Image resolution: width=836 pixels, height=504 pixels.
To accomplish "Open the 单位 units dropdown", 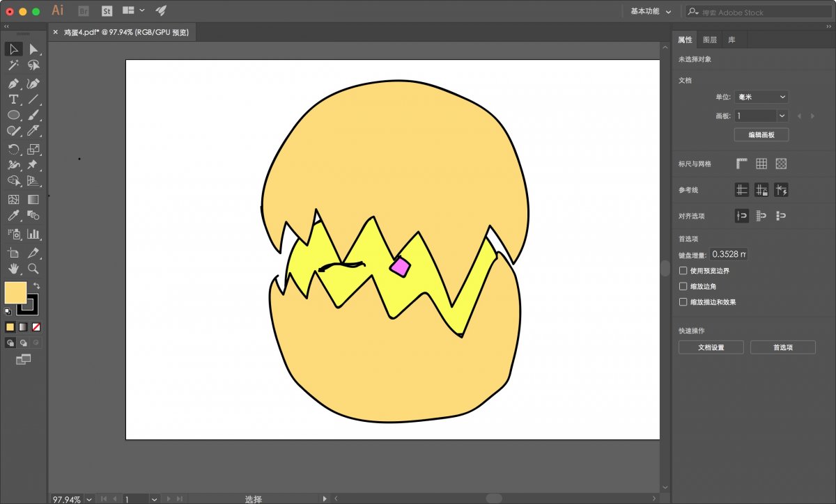I will tap(761, 97).
